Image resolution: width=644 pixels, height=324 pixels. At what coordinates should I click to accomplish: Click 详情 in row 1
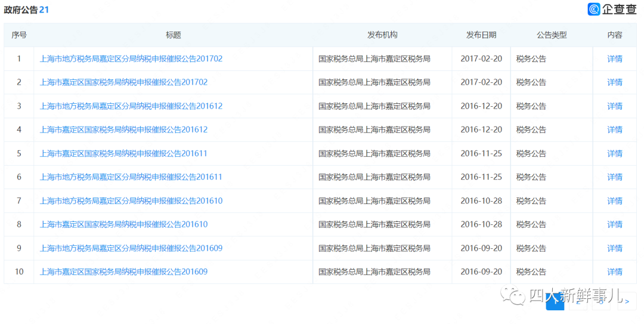(x=615, y=59)
